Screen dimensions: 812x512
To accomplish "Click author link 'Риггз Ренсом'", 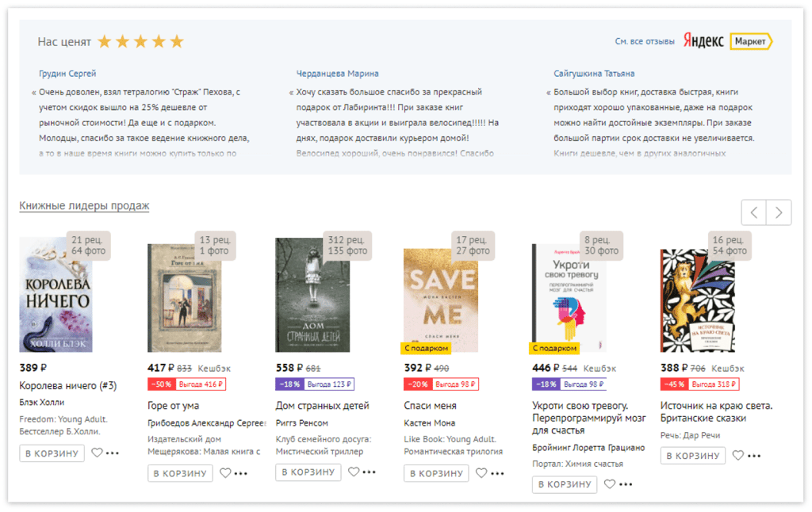I will pos(302,423).
